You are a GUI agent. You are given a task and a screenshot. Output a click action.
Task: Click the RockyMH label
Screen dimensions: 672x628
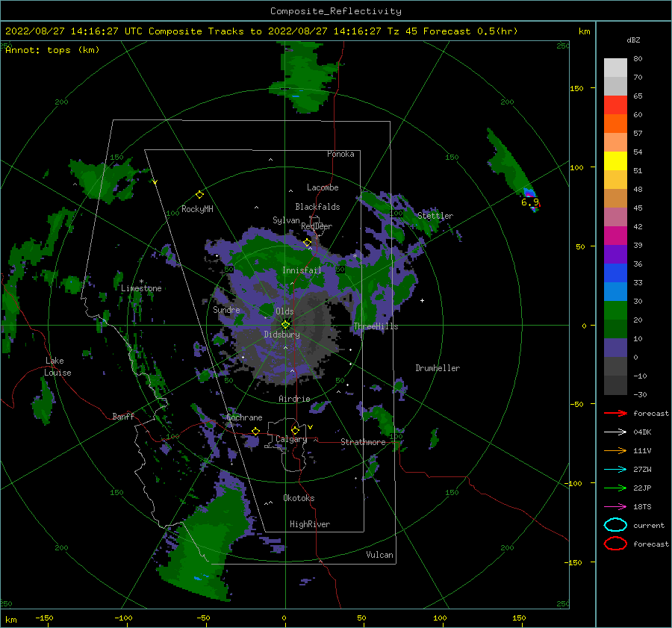click(197, 209)
